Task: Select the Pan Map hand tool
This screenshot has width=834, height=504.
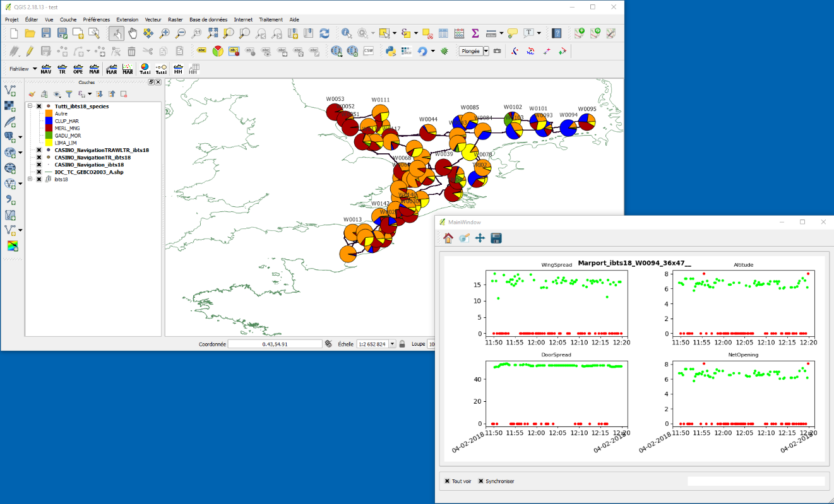Action: pos(133,33)
